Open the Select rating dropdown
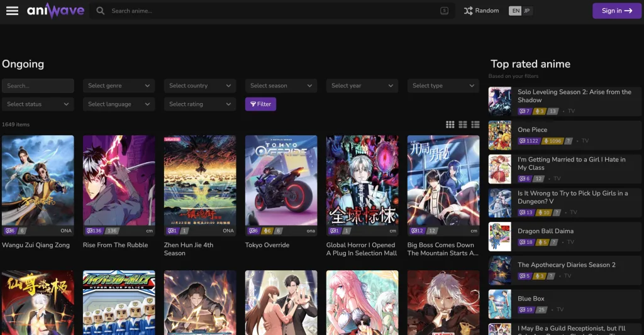 pos(200,104)
